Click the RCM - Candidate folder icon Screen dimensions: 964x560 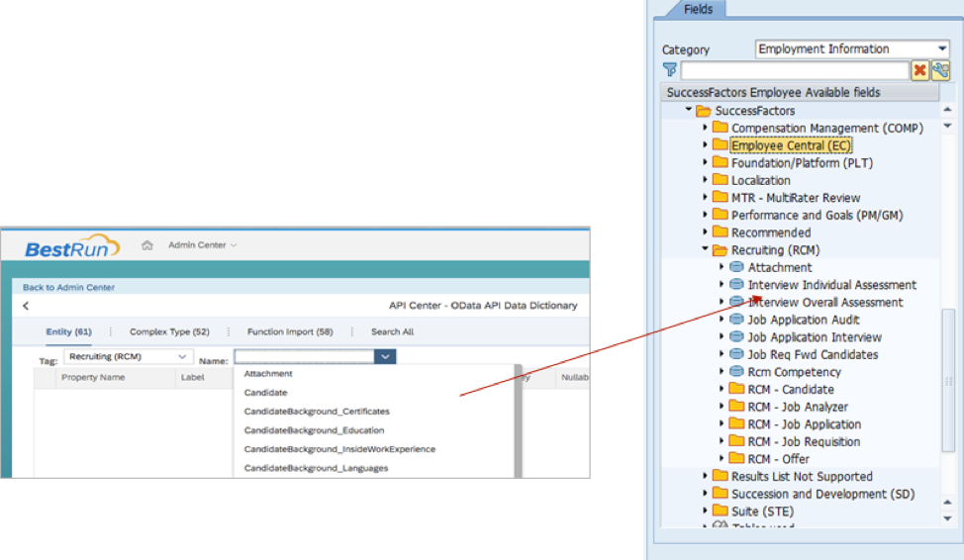[736, 389]
